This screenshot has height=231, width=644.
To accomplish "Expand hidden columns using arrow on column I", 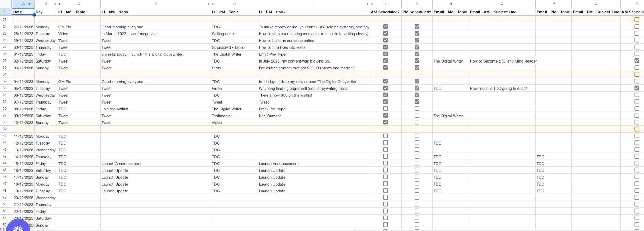I will pos(367,4).
